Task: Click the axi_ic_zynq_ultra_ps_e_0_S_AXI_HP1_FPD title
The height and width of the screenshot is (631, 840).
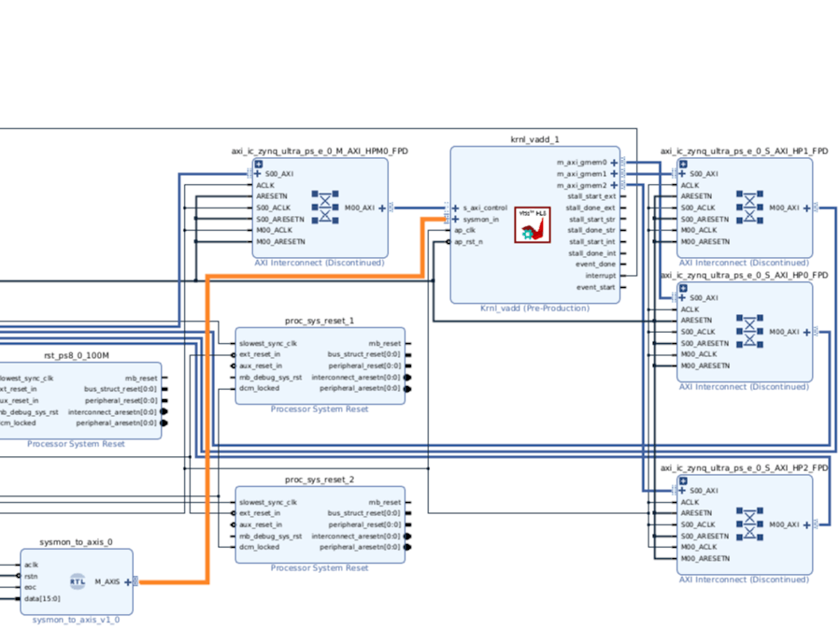Action: pyautogui.click(x=744, y=151)
